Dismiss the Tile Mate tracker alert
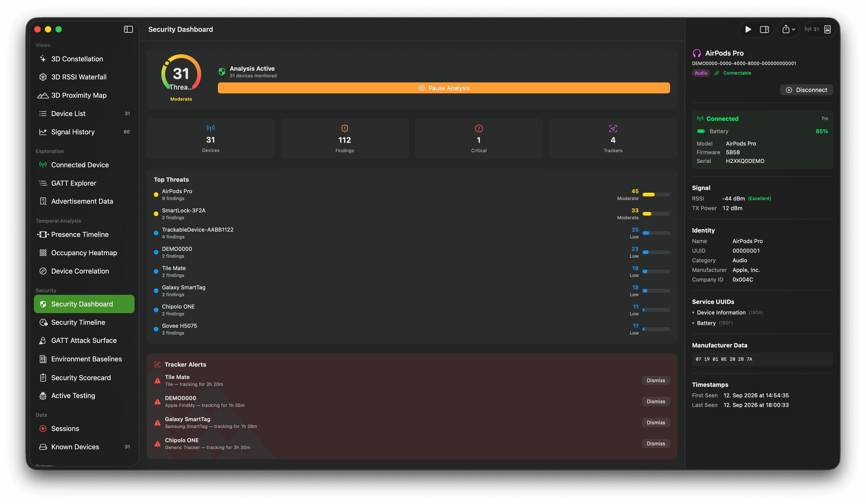This screenshot has height=504, width=866. click(656, 381)
